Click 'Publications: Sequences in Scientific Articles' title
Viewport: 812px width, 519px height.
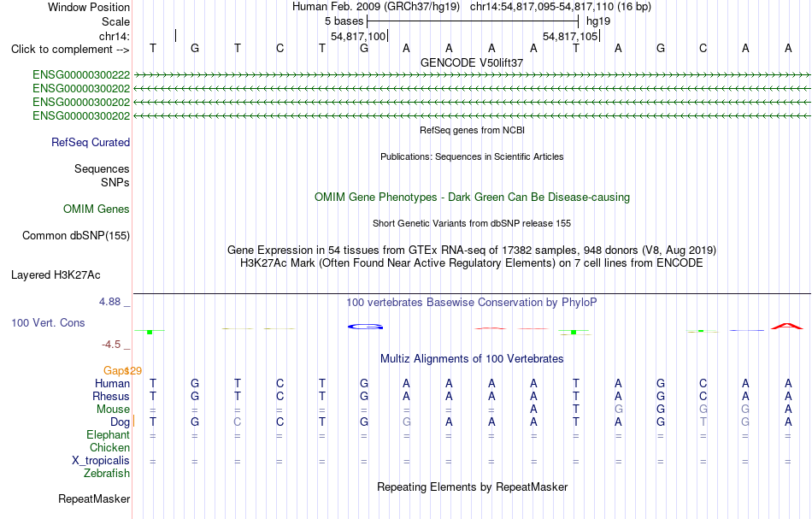pyautogui.click(x=472, y=156)
